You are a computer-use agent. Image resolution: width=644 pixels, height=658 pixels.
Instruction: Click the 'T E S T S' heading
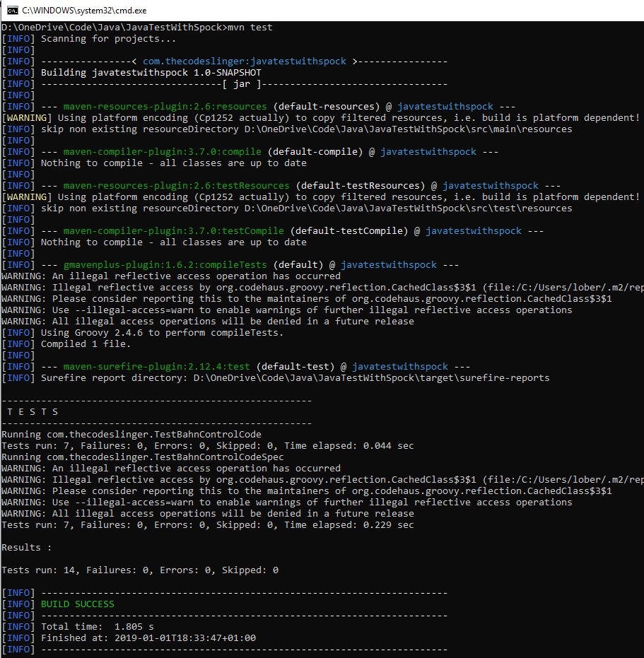click(x=33, y=412)
